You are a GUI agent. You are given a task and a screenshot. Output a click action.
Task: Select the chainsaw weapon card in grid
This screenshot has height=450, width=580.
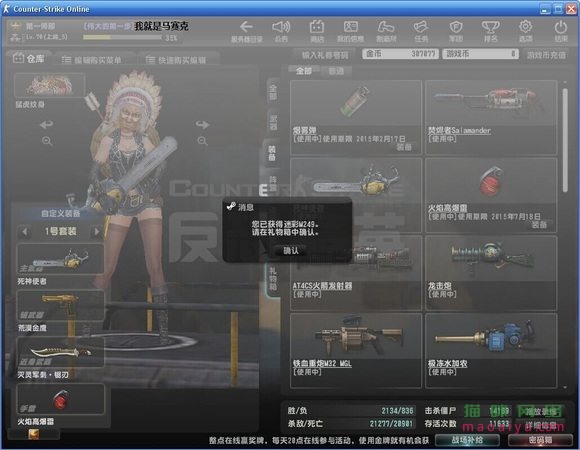[356, 195]
